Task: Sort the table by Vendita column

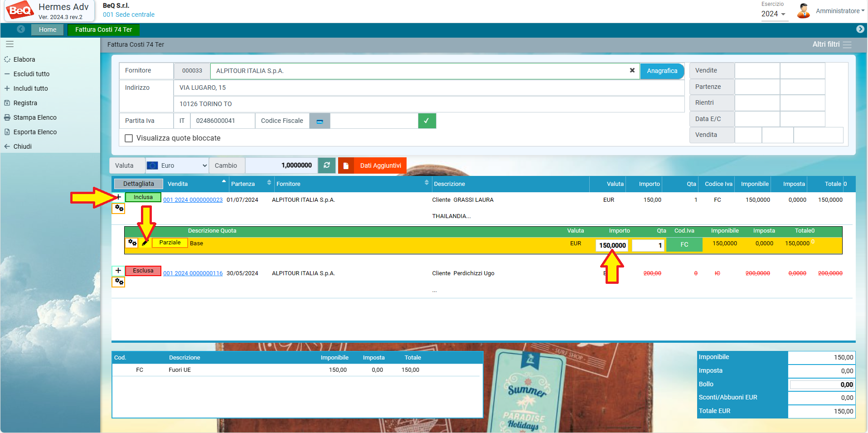Action: pyautogui.click(x=197, y=184)
